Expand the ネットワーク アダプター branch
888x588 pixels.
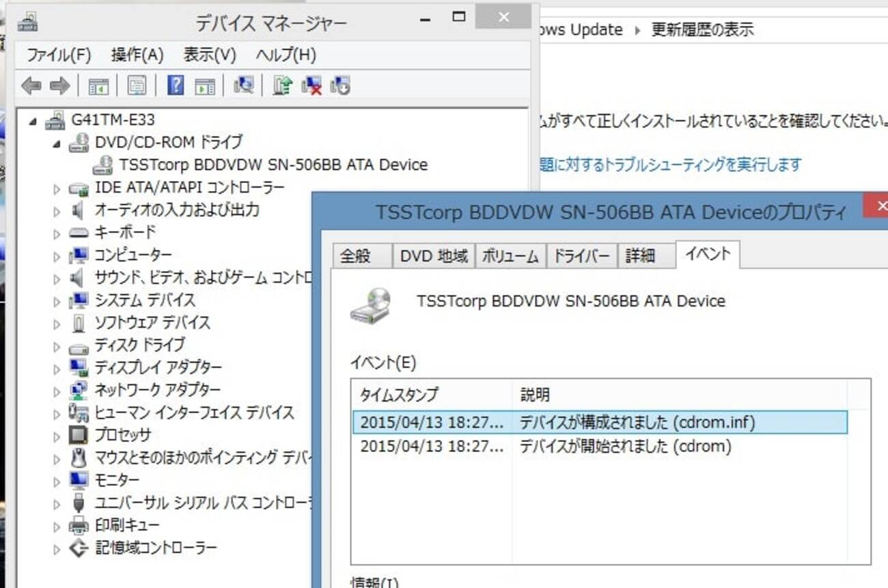click(57, 391)
